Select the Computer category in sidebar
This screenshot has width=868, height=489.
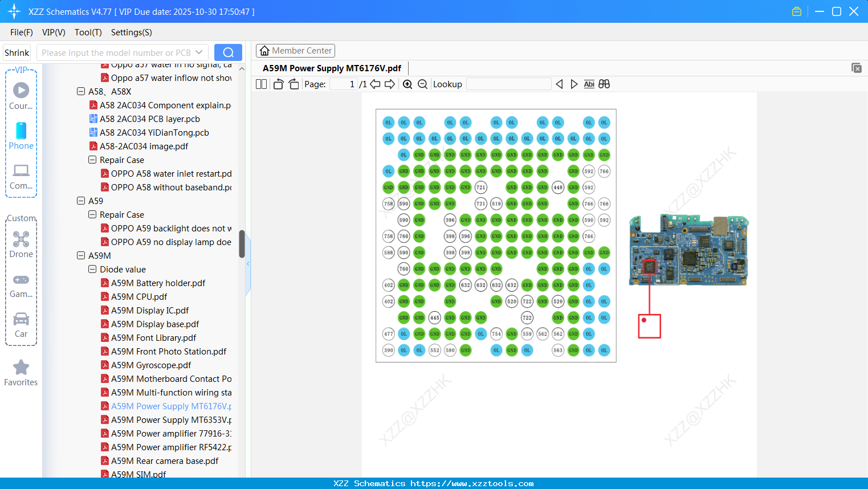(21, 176)
